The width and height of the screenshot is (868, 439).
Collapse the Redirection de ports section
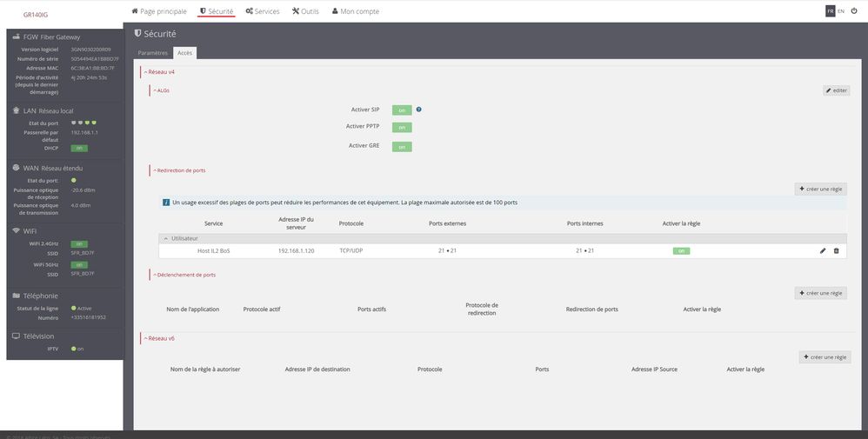180,170
